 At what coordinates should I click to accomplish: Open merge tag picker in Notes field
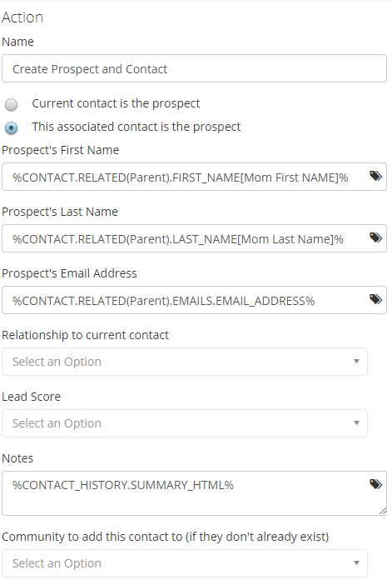pos(375,484)
